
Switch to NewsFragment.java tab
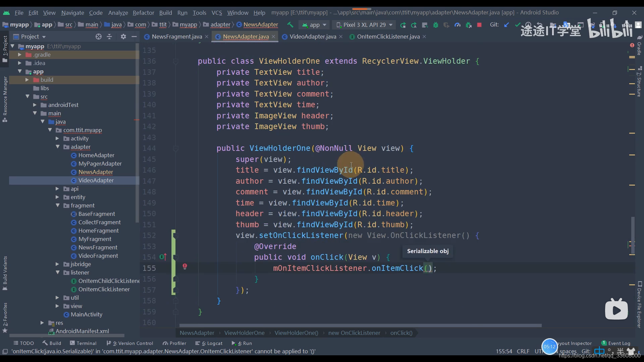177,37
